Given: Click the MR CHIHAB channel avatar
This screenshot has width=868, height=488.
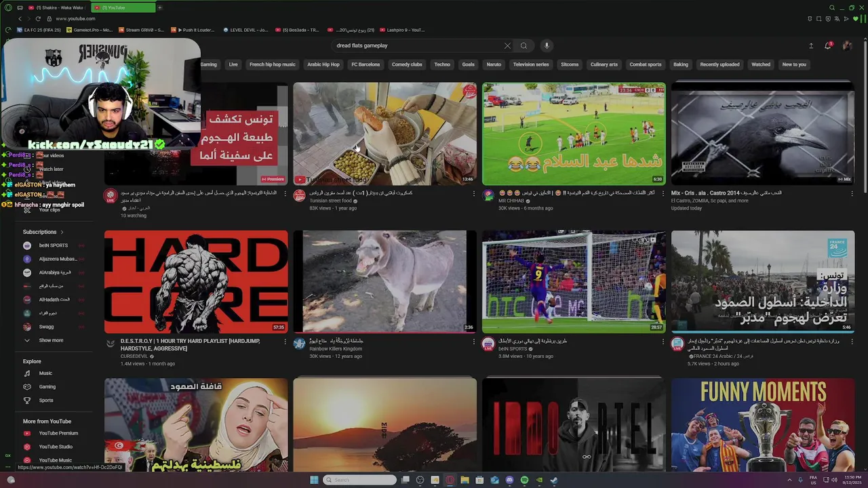Looking at the screenshot, I should tap(488, 196).
